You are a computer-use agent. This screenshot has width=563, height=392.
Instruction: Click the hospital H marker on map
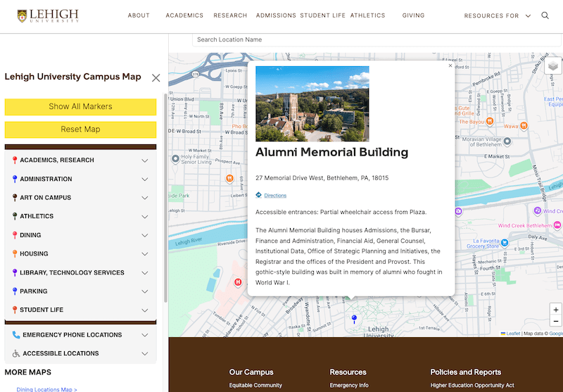(x=238, y=282)
